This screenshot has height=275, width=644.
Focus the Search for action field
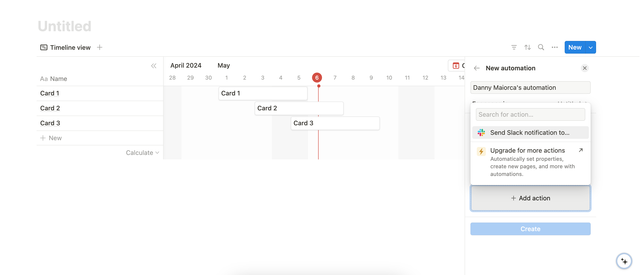click(x=530, y=114)
